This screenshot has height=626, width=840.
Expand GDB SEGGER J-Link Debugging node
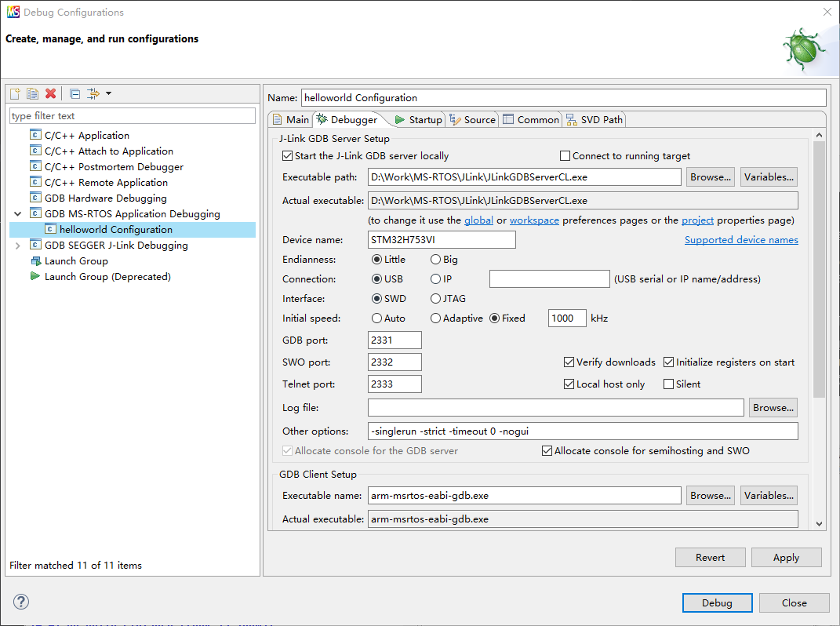click(18, 246)
